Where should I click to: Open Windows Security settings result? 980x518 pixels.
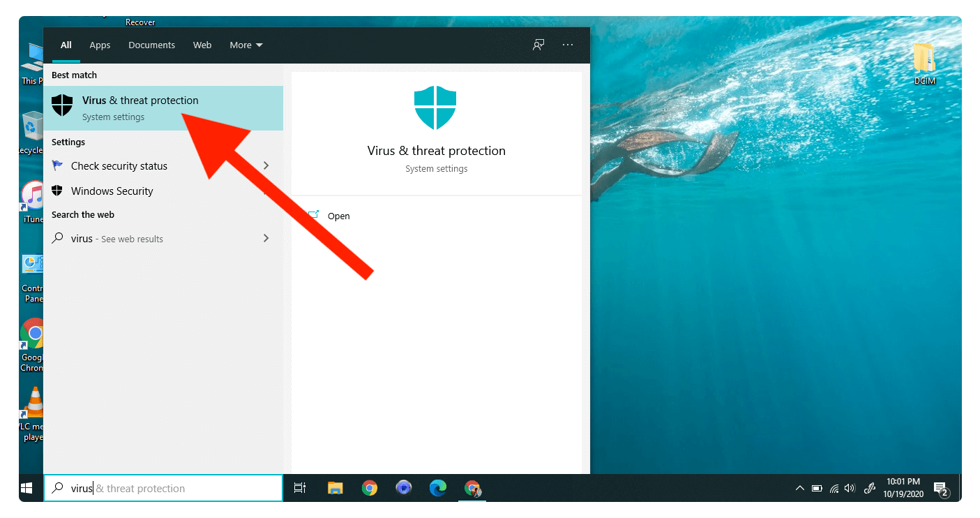[x=112, y=191]
